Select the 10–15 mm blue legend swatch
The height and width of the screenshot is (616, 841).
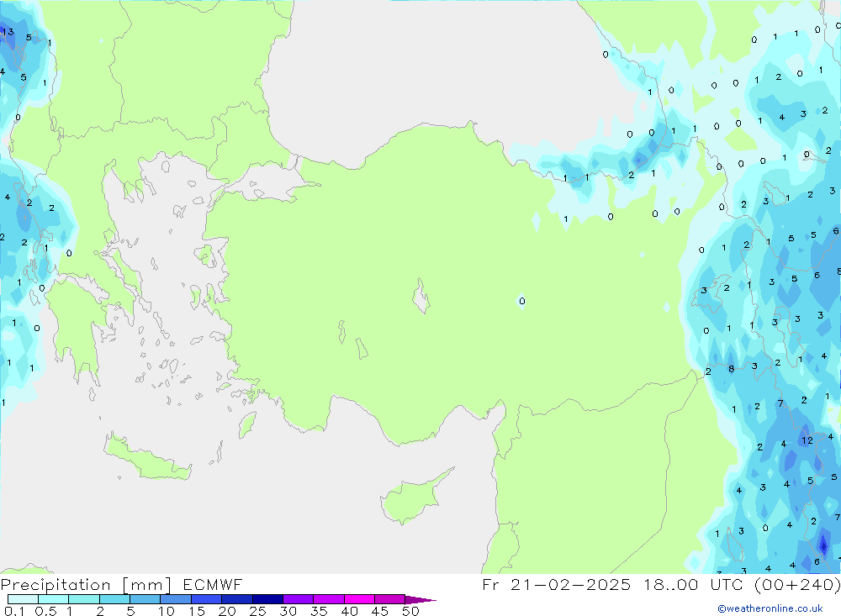(176, 599)
